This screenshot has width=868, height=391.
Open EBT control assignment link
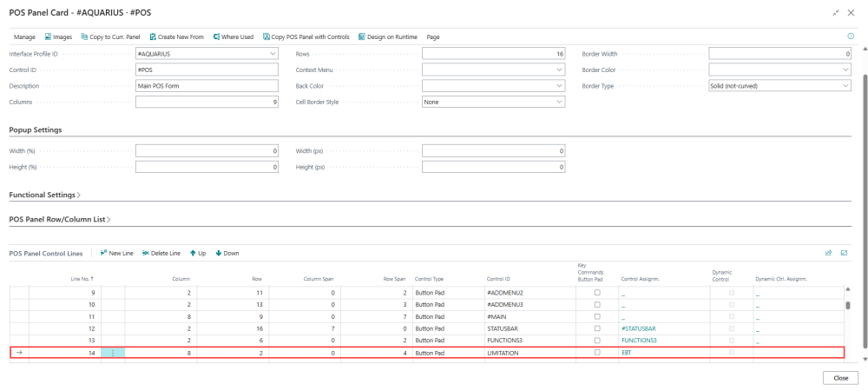626,353
